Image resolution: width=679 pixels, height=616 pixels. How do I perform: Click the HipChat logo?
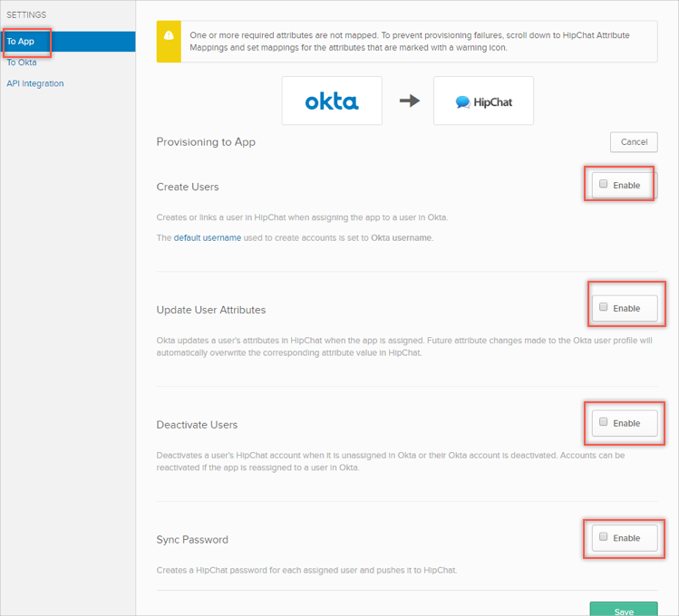coord(483,101)
